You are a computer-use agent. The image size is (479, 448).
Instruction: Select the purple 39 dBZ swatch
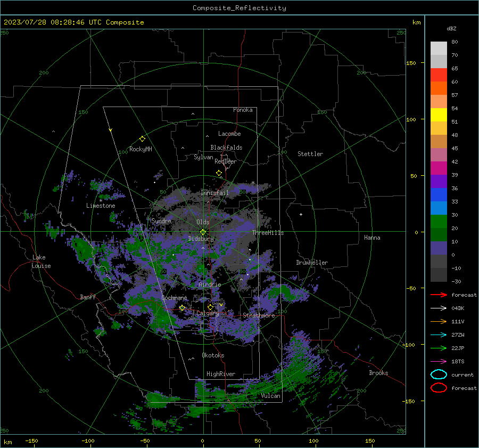click(x=439, y=181)
